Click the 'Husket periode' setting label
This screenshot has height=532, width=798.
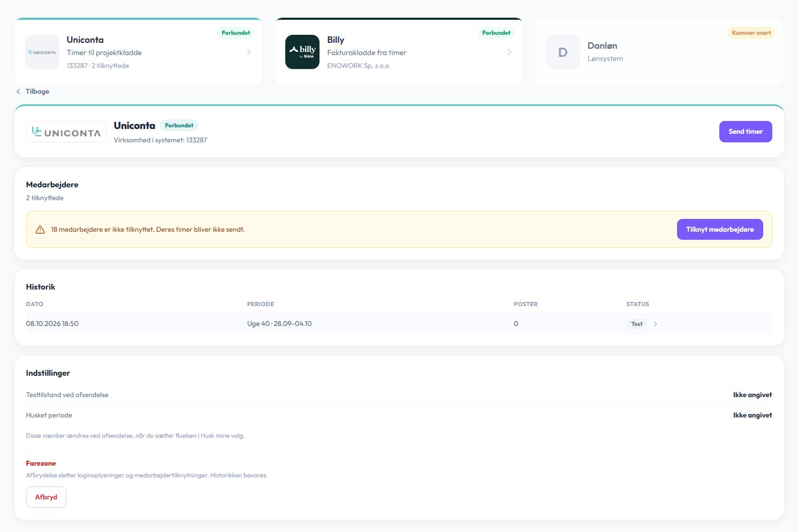pyautogui.click(x=49, y=415)
